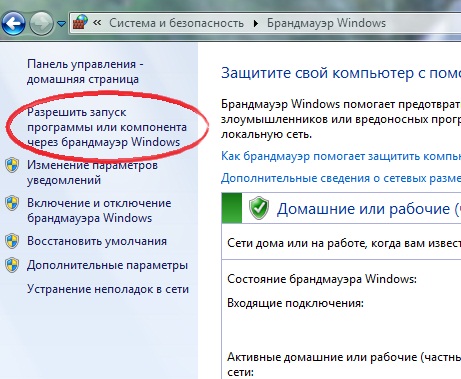The width and height of the screenshot is (461, 379).
Task: Click the firewall icon in the address bar
Action: [80, 23]
